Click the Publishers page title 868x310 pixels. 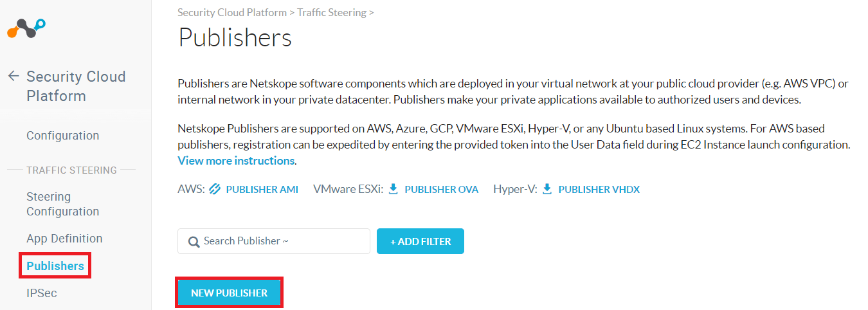(x=235, y=38)
